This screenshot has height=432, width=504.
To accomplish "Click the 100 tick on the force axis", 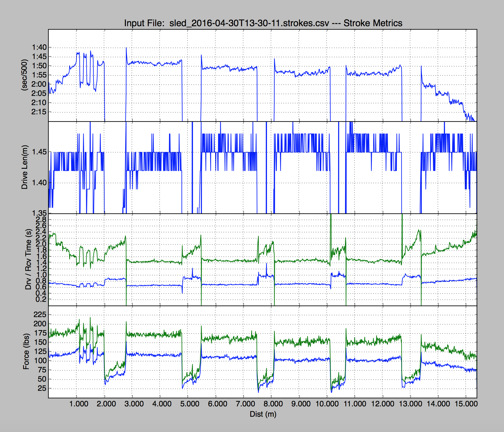I will [x=40, y=361].
